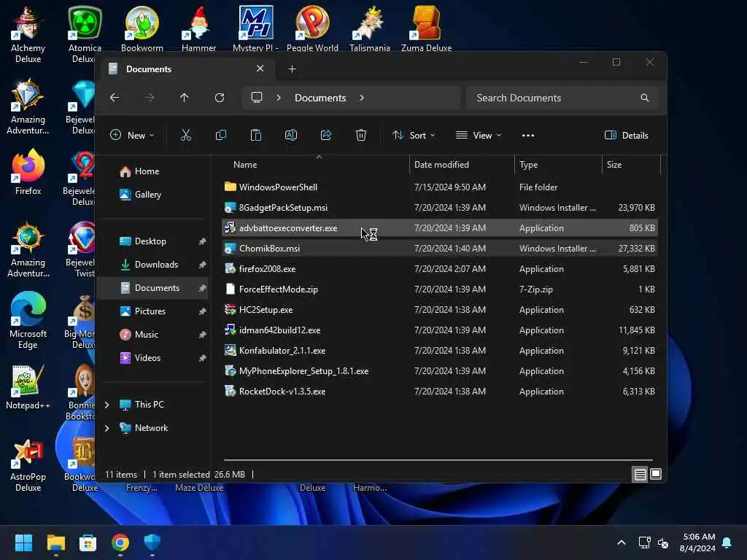
Task: Open Firefox desktop shortcut
Action: tap(28, 172)
